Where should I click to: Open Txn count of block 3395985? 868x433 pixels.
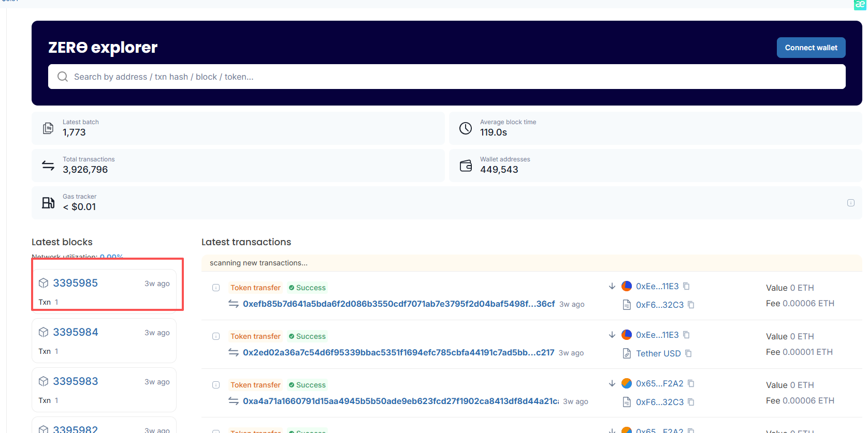[56, 302]
